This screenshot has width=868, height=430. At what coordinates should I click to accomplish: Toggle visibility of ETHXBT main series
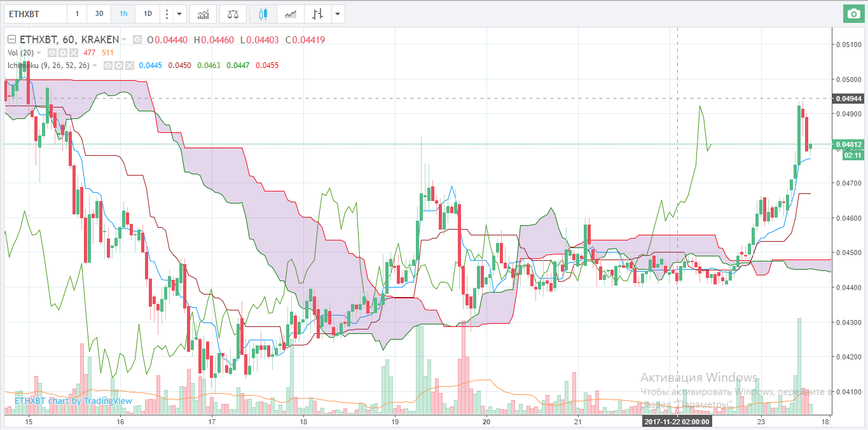pyautogui.click(x=138, y=40)
